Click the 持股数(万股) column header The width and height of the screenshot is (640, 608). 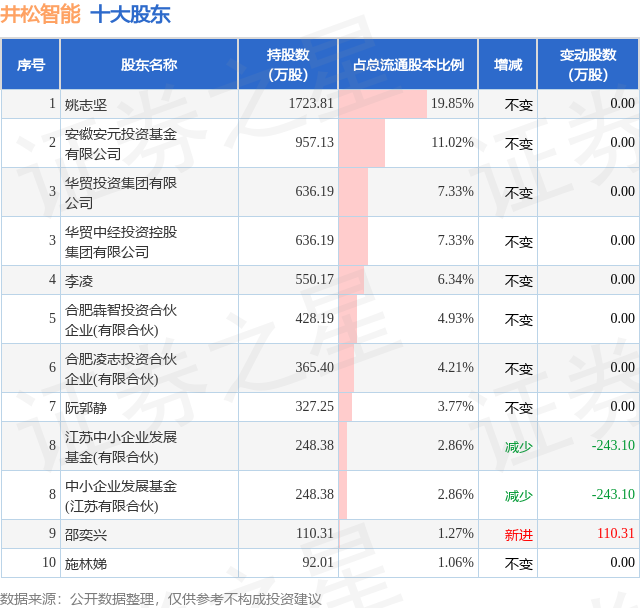coord(288,65)
